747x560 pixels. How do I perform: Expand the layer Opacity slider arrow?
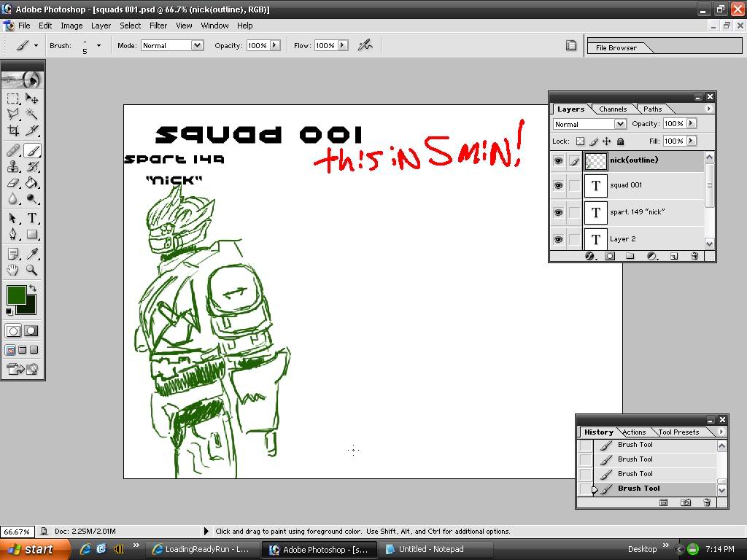coord(691,124)
